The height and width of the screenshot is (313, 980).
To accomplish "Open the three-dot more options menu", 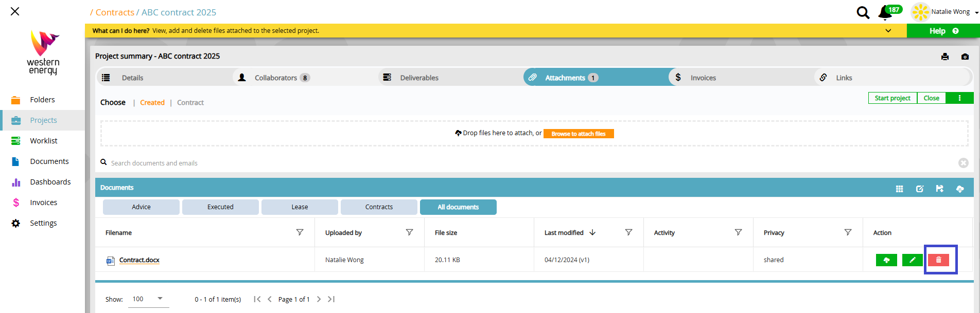I will pos(959,98).
